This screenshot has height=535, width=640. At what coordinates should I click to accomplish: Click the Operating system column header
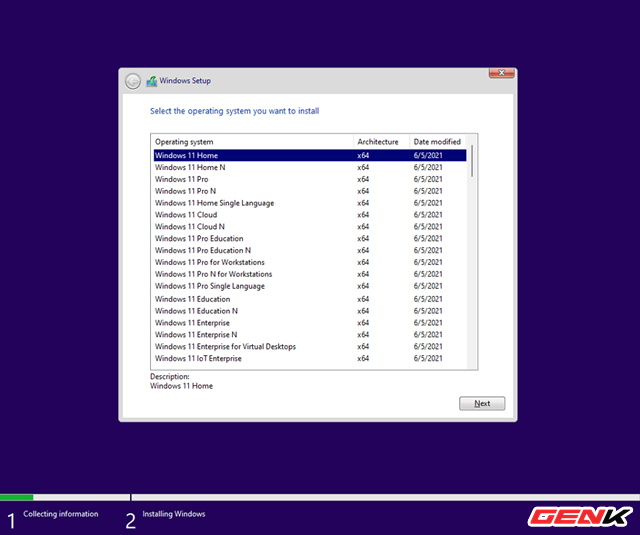point(253,142)
